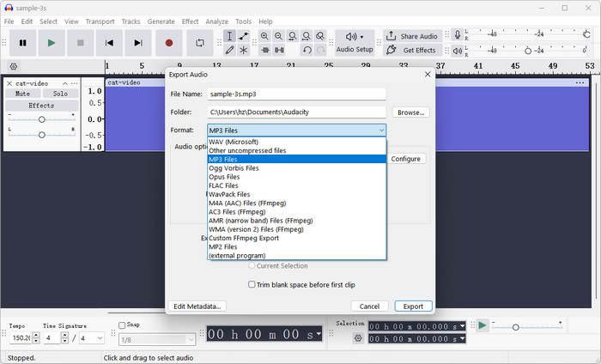601x364 pixels.
Task: Open timeline options gear icon
Action: point(14,66)
